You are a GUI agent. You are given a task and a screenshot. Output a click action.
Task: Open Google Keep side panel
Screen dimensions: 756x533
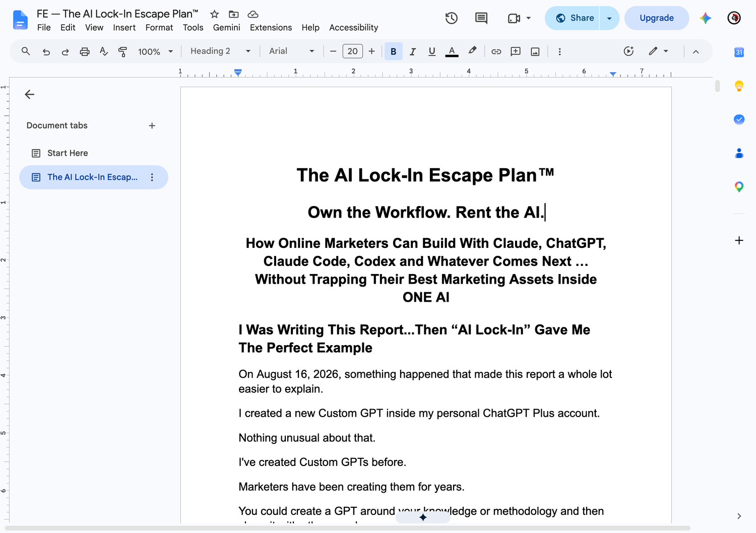coord(739,86)
